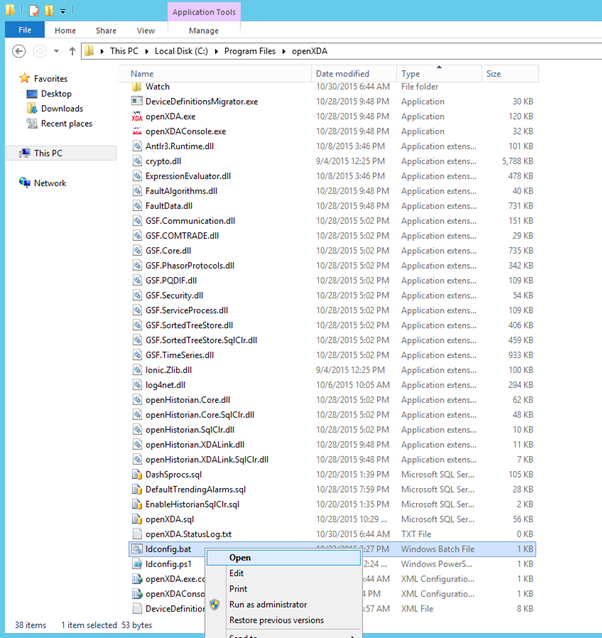Select the ldconfig.ps1 PowerShell file icon
The image size is (602, 638).
(x=137, y=564)
